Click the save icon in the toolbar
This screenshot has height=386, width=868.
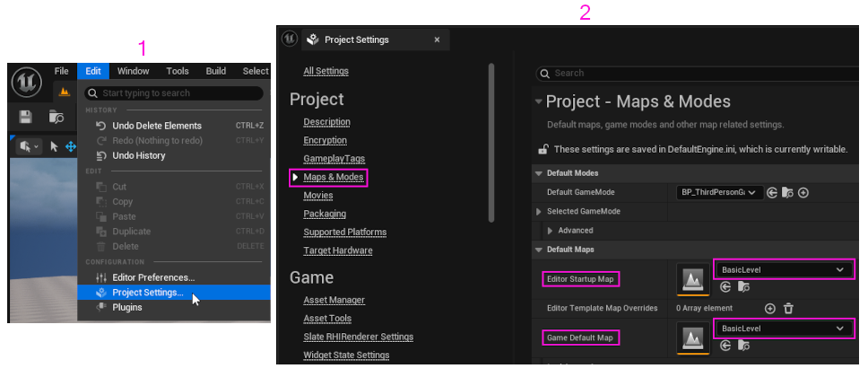25,116
